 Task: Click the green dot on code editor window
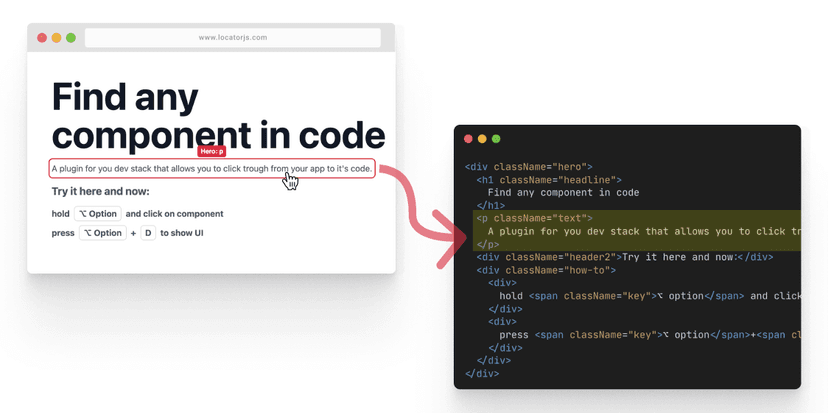496,139
